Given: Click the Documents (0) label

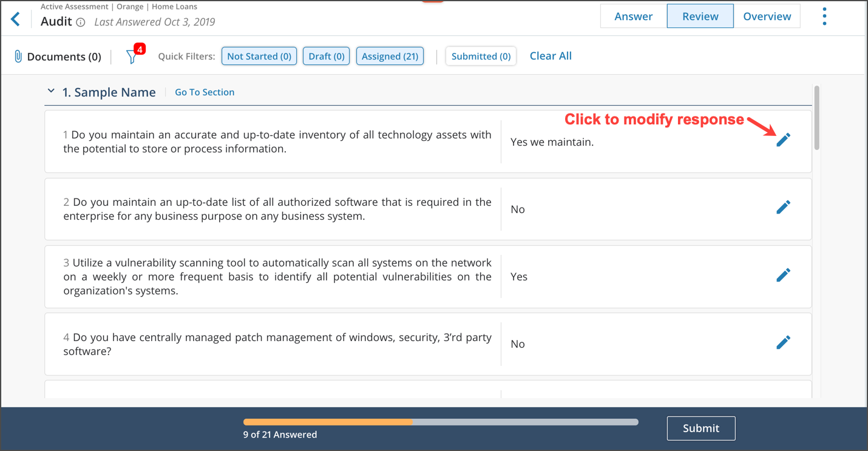Looking at the screenshot, I should point(64,56).
